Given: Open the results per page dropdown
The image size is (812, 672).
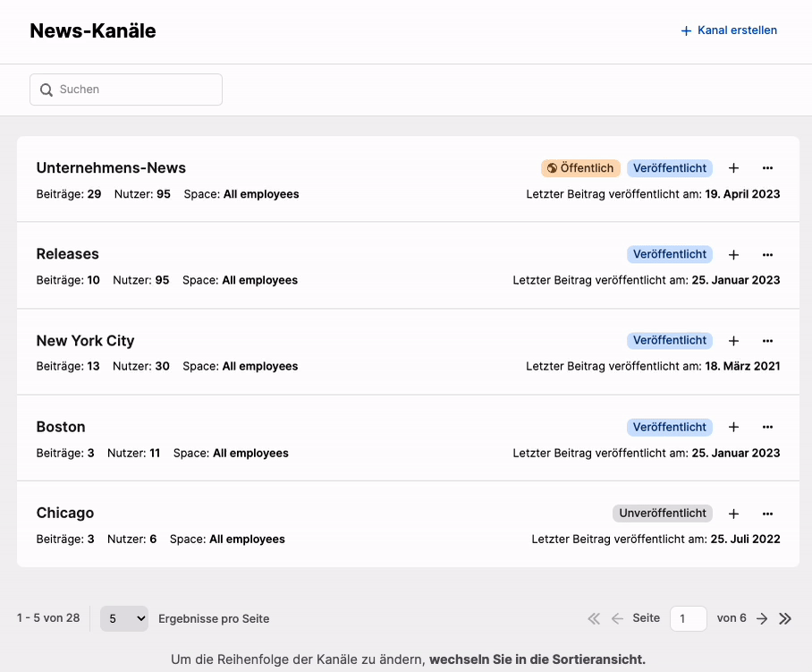Looking at the screenshot, I should 124,618.
